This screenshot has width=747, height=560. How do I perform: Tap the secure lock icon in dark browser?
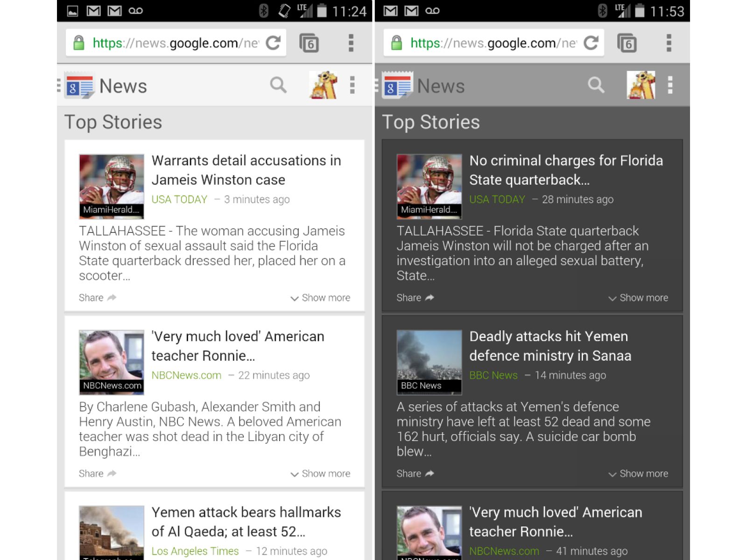coord(397,43)
